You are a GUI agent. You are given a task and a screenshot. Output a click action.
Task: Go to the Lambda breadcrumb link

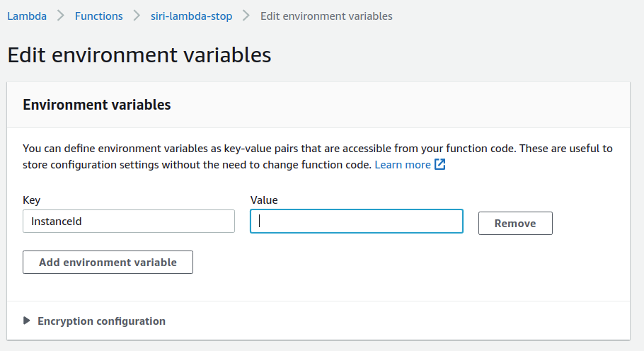[27, 16]
